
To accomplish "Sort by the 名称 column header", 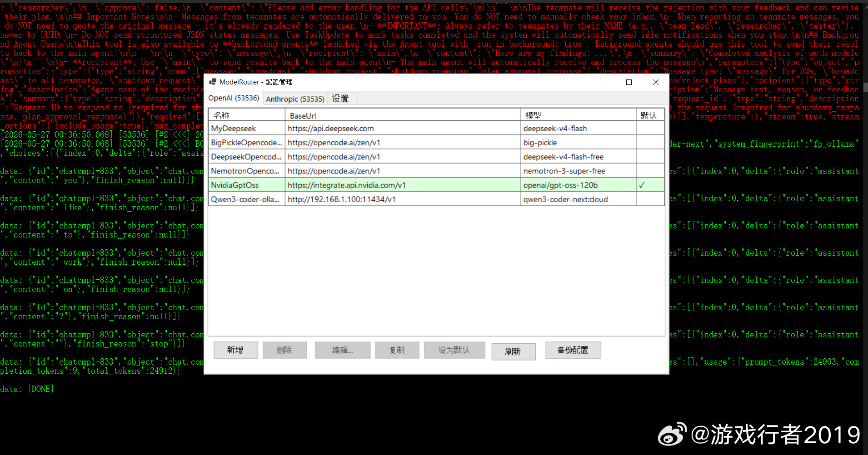I will point(247,115).
